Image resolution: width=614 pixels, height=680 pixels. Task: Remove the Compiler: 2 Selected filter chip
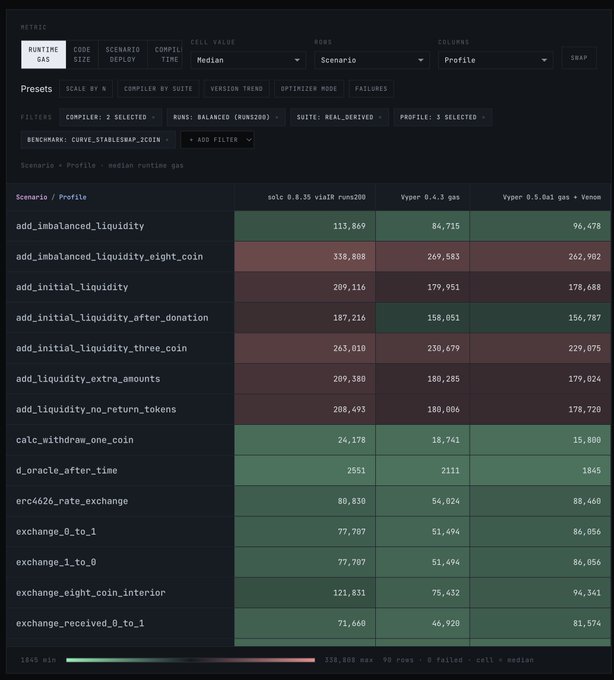click(154, 117)
